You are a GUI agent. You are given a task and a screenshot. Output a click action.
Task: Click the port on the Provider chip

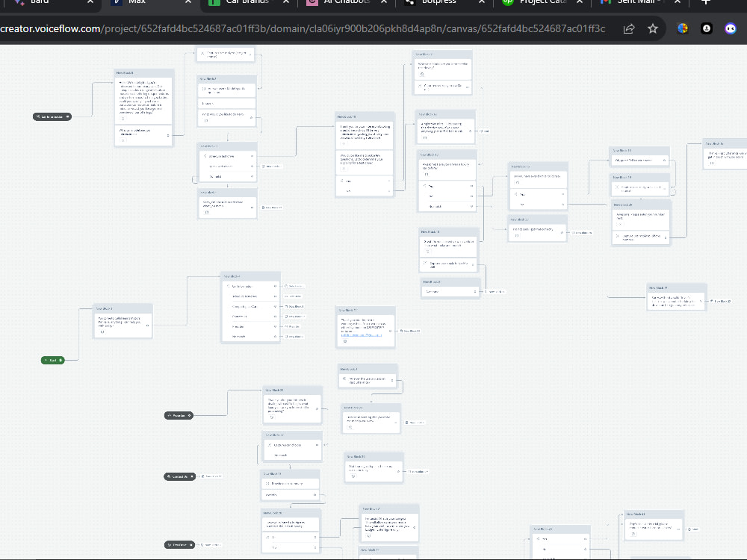[189, 416]
